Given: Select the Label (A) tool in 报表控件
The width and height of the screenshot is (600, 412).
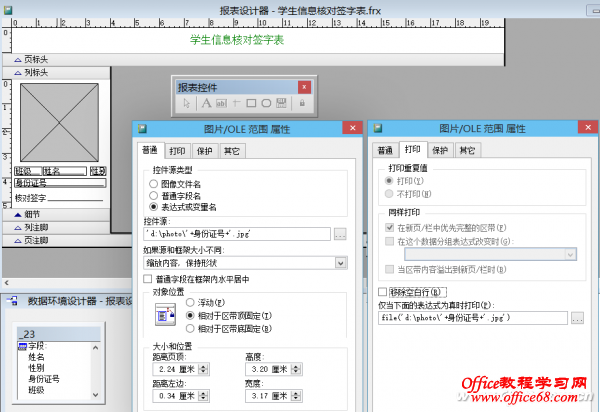Looking at the screenshot, I should coord(206,103).
